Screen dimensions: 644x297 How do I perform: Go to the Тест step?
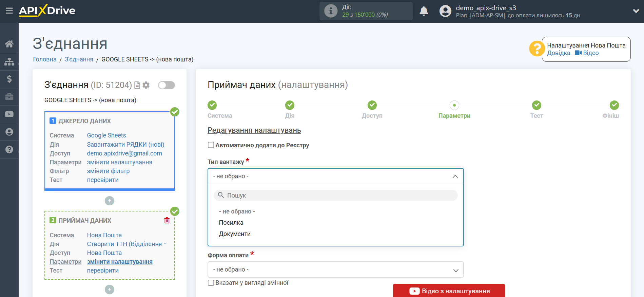(x=536, y=105)
